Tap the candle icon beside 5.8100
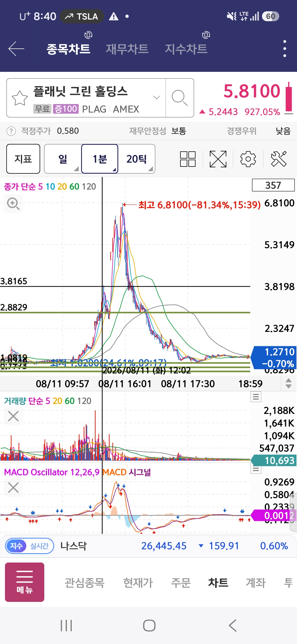 click(288, 98)
